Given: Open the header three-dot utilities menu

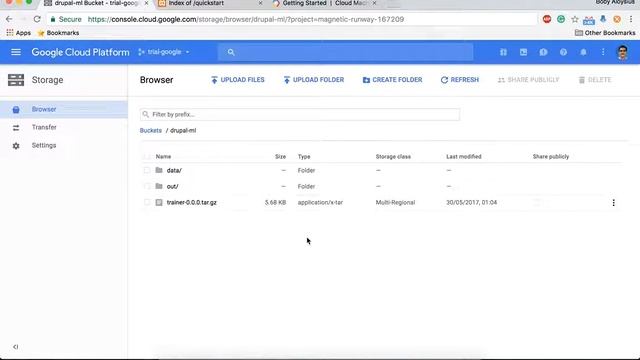Looking at the screenshot, I should 603,52.
